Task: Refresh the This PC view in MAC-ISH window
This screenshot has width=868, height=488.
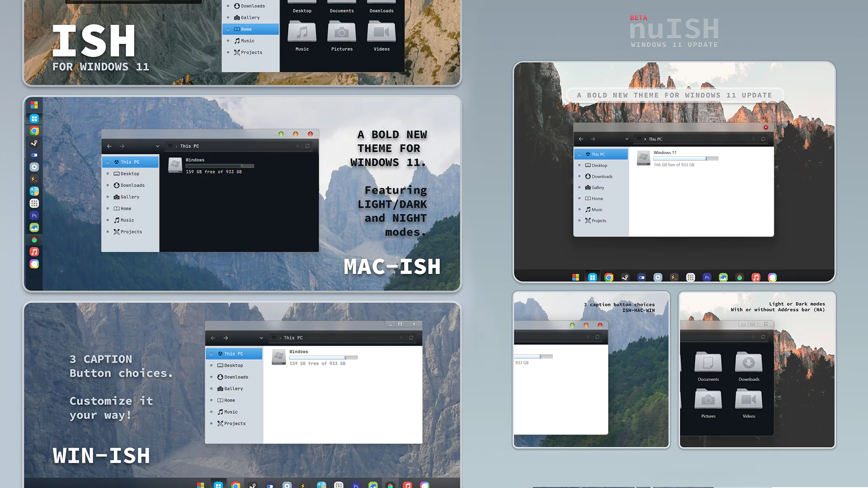Action: pyautogui.click(x=308, y=146)
